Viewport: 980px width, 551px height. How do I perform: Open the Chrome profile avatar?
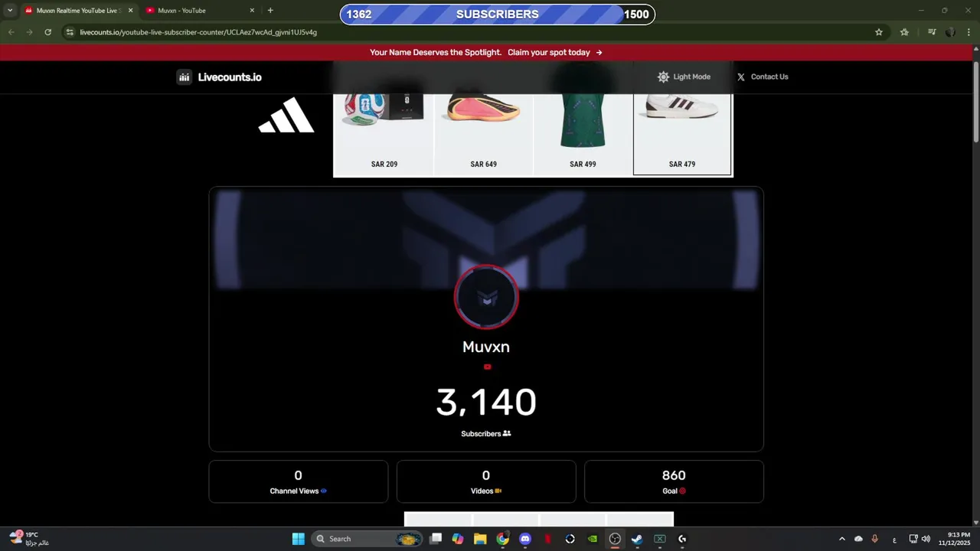pos(950,32)
